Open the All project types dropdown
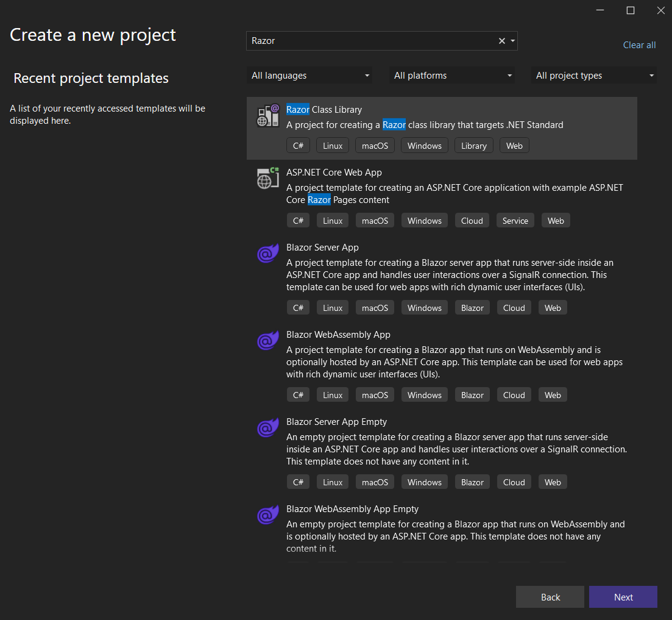This screenshot has width=672, height=620. click(593, 75)
